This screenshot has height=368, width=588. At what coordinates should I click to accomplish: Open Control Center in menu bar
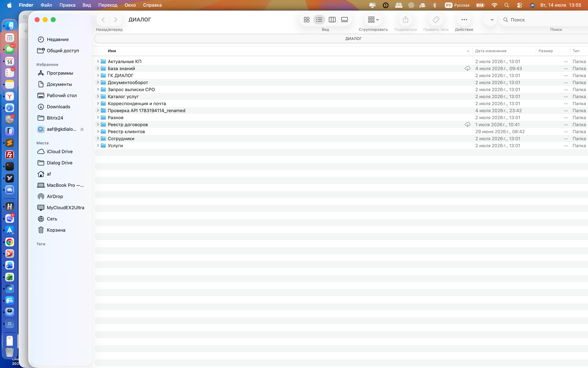(519, 5)
